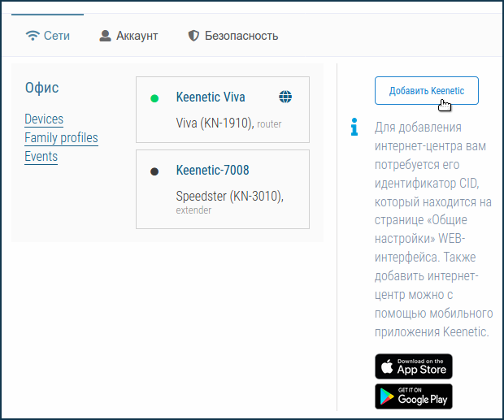
Task: Select the Keenetic-7008 device name
Action: (x=212, y=171)
